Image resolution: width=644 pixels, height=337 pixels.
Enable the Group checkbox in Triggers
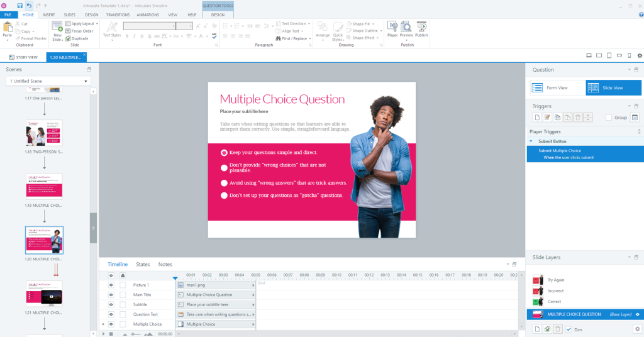click(x=608, y=118)
